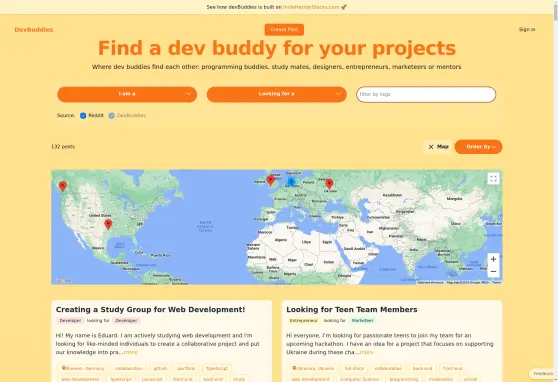Open the IndieHackerStacks.com banner link
The width and height of the screenshot is (558, 382).
311,7
